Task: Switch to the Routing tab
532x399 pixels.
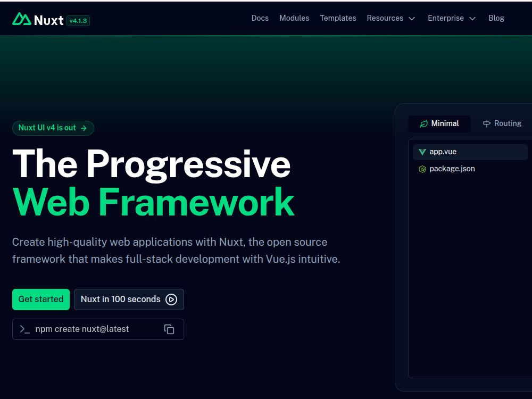Action: pos(502,123)
